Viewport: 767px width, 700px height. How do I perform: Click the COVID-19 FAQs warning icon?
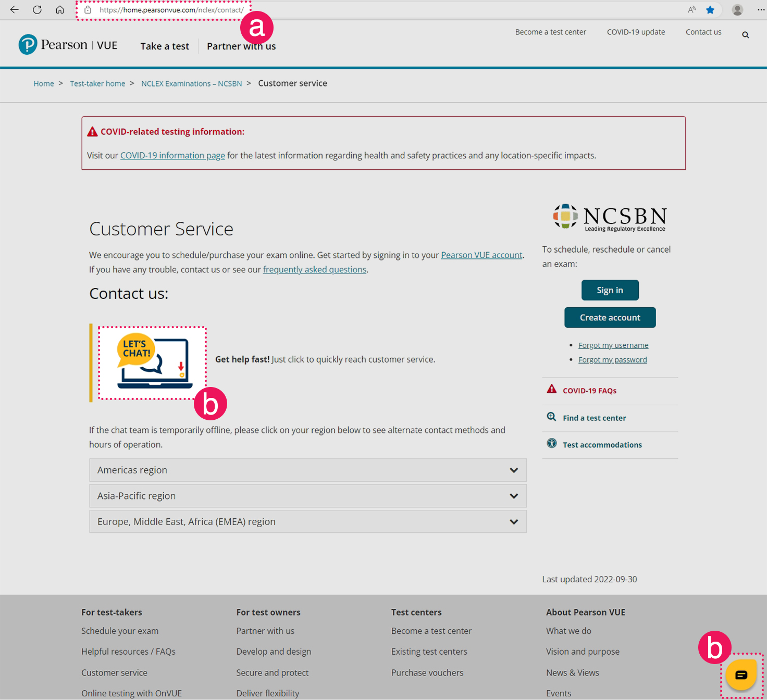coord(551,389)
